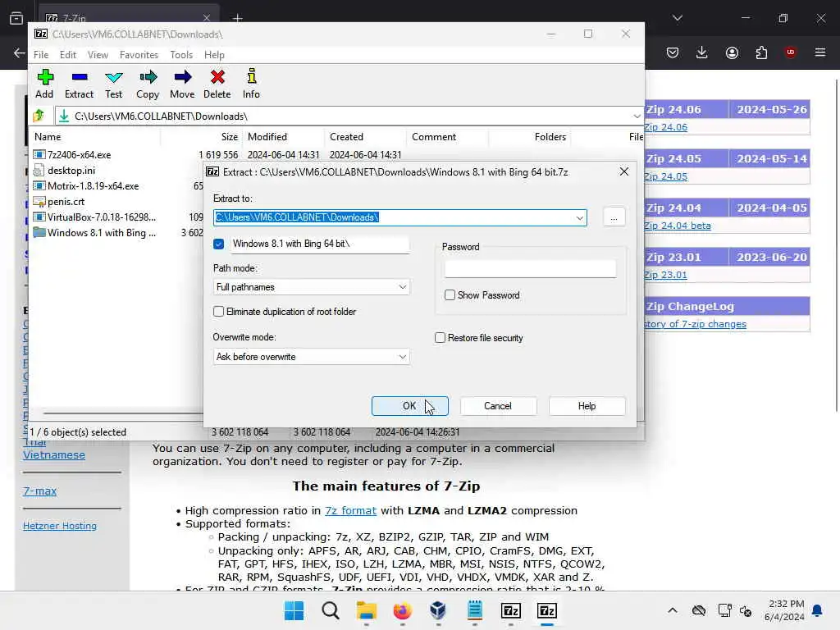
Task: Expand the 7-Zip address bar dropdown
Action: (x=637, y=116)
